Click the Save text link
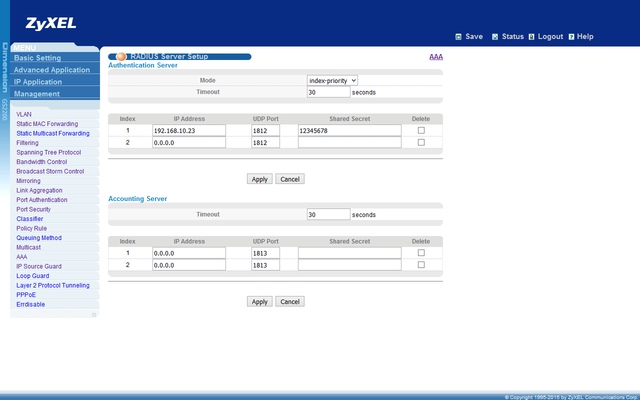This screenshot has height=400, width=640. [x=474, y=37]
